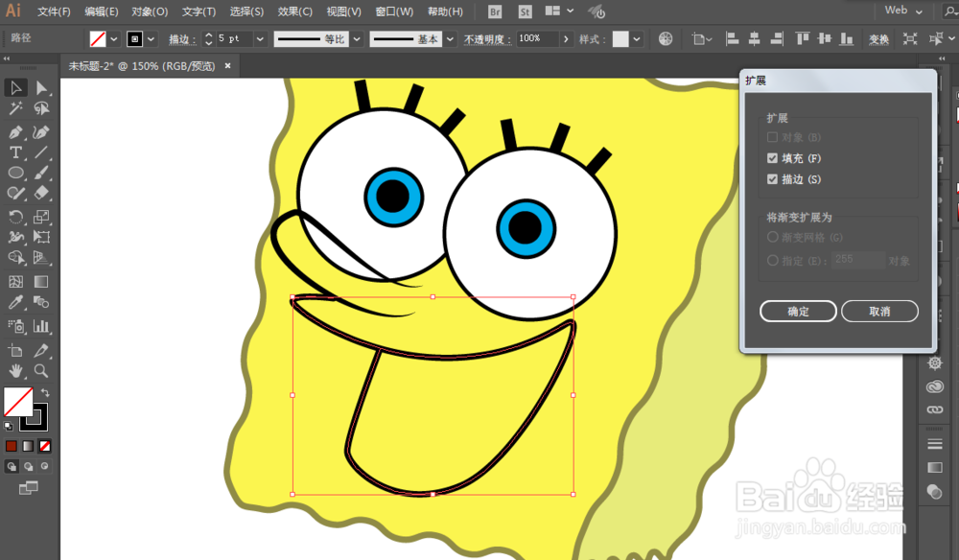Open the 文字(T) menu

coord(199,12)
